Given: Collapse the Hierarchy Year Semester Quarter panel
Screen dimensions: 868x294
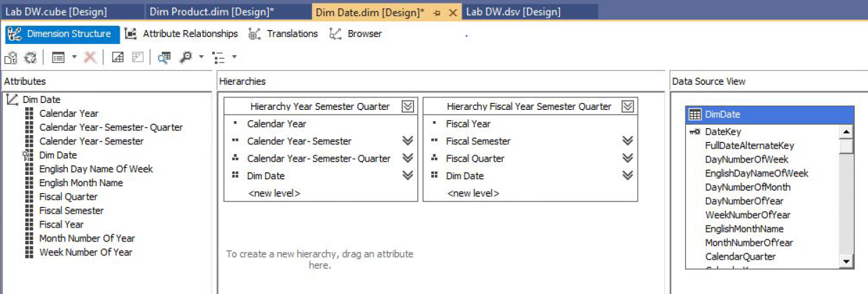Looking at the screenshot, I should 408,106.
